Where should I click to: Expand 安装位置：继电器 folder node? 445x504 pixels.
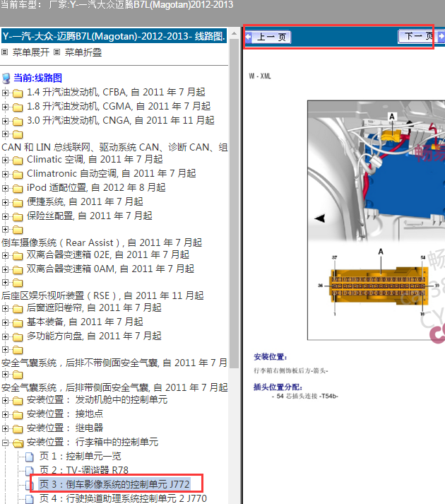tap(5, 429)
